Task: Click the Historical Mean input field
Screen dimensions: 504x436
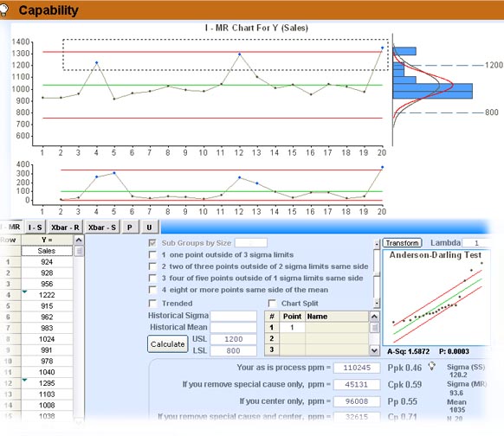Action: 233,328
